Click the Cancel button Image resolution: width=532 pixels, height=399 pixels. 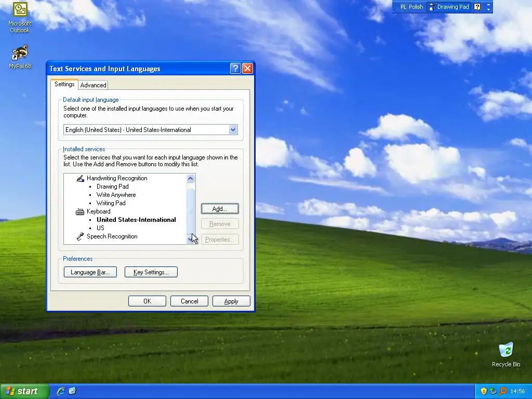pos(189,301)
